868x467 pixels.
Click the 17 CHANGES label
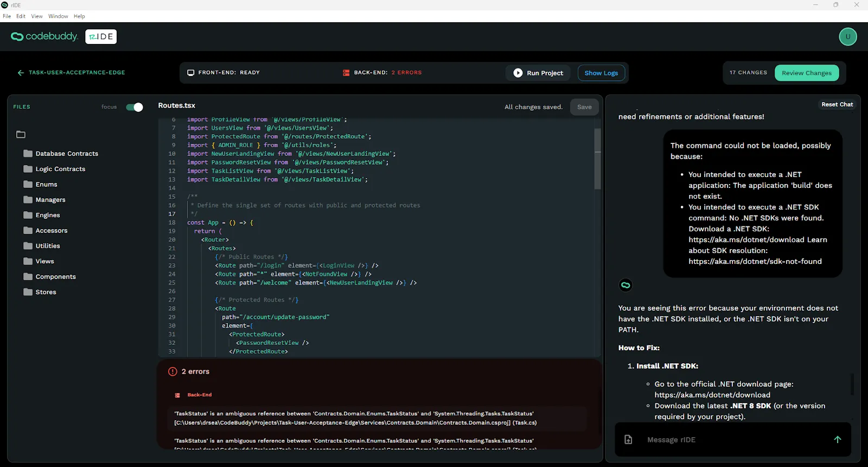coord(748,73)
